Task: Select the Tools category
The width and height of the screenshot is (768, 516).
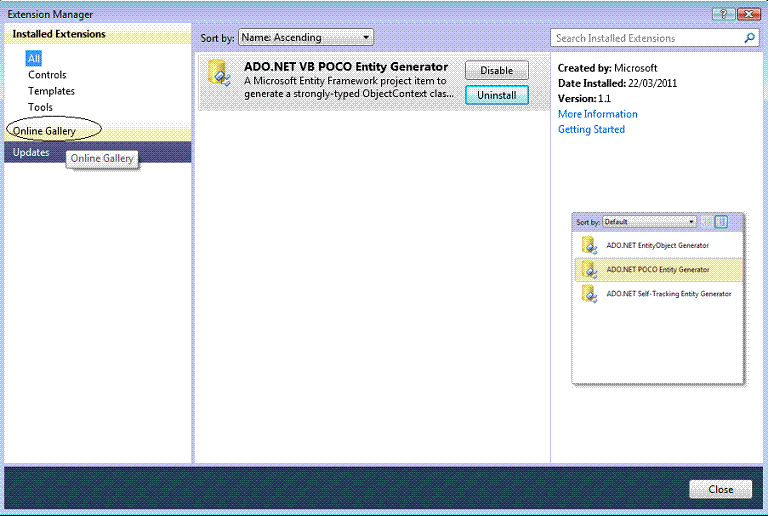Action: [x=40, y=107]
